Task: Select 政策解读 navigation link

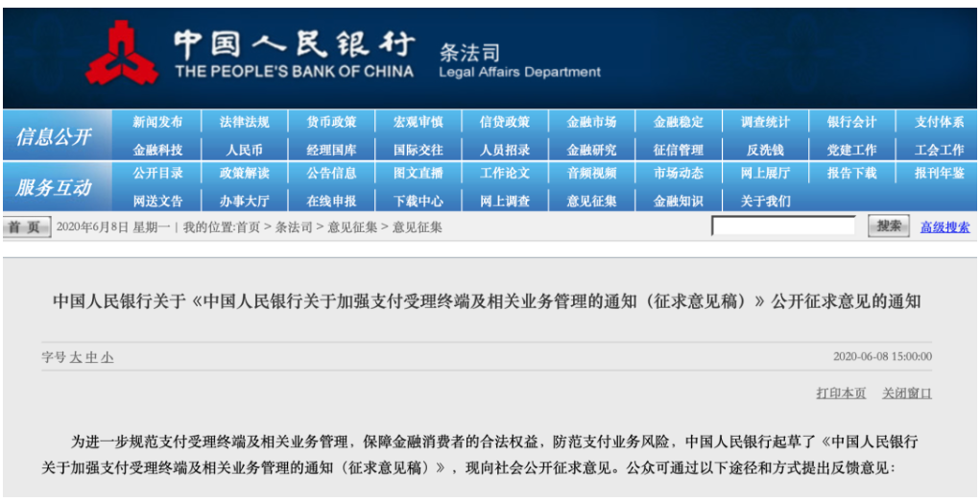Action: tap(245, 173)
